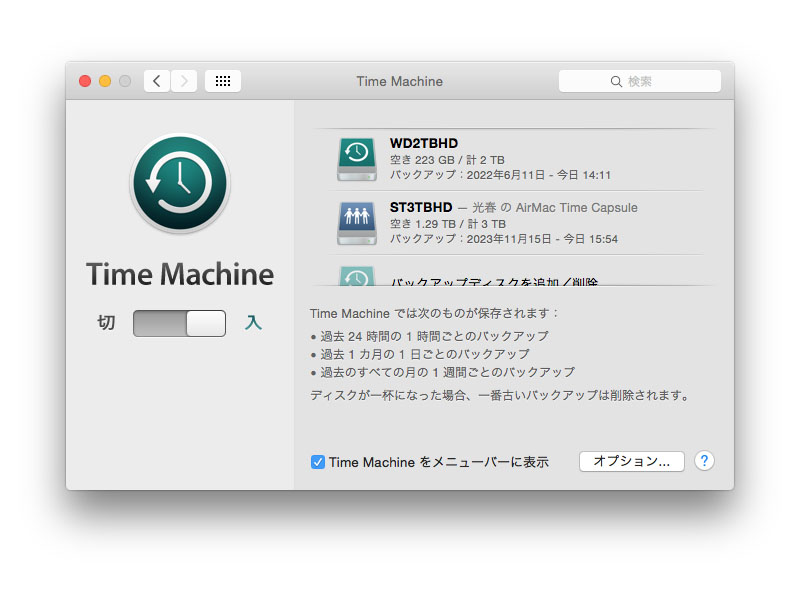Viewport: 800px width, 600px height.
Task: Select the ST3TBHD disk name
Action: click(x=421, y=207)
